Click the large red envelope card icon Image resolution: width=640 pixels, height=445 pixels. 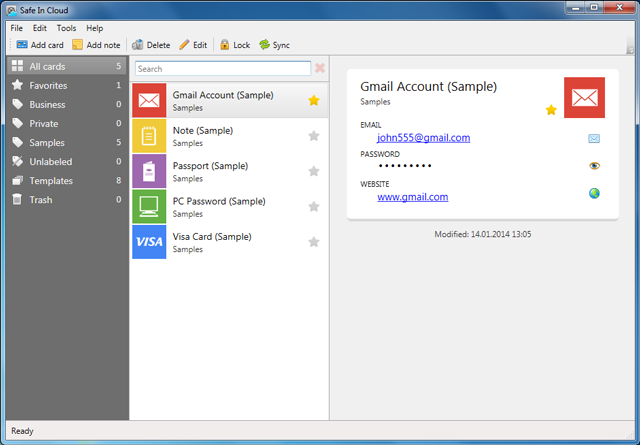click(x=584, y=98)
